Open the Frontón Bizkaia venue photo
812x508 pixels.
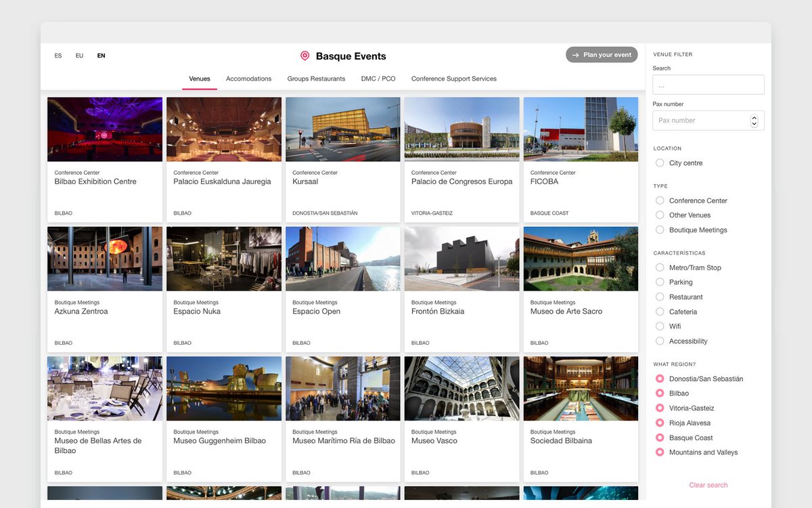[462, 259]
